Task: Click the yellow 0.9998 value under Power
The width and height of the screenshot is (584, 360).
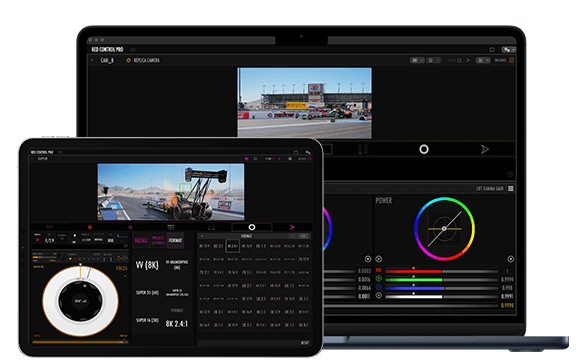Action: click(507, 305)
